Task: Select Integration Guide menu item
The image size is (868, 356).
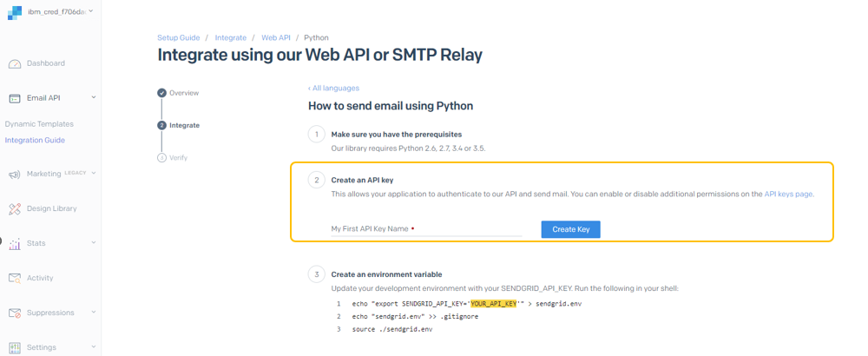Action: point(35,140)
